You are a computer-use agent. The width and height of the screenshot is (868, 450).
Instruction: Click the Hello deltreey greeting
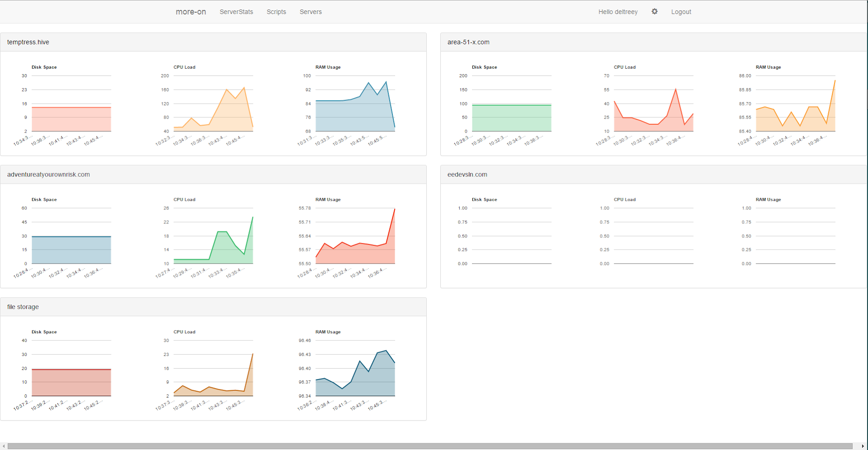[618, 12]
